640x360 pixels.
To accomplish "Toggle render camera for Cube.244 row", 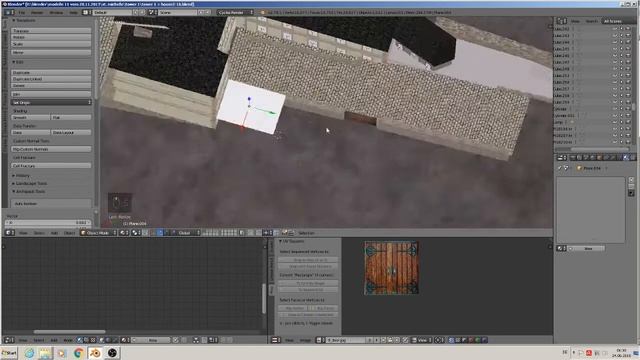I will click(628, 42).
